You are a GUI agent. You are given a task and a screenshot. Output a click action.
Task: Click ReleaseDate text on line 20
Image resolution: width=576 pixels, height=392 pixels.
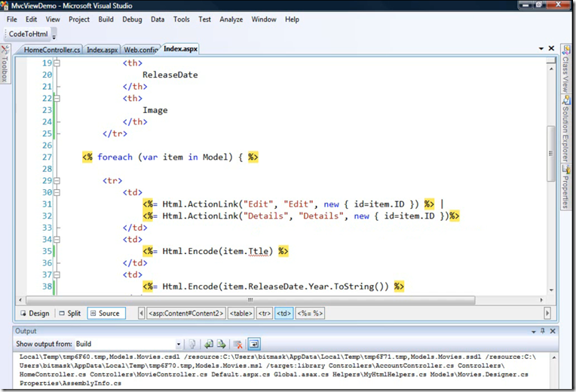click(x=170, y=75)
